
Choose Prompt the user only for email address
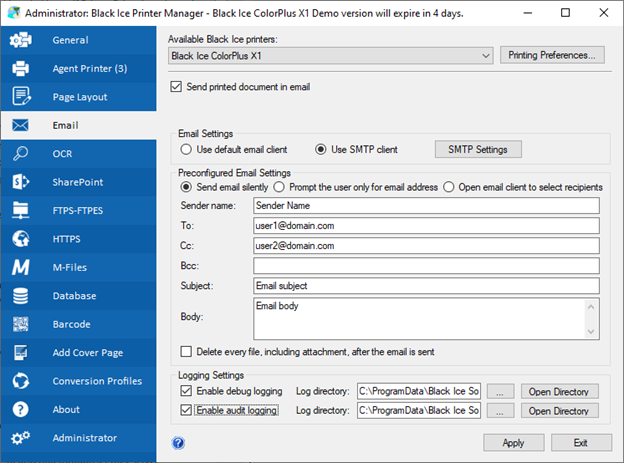pyautogui.click(x=279, y=187)
